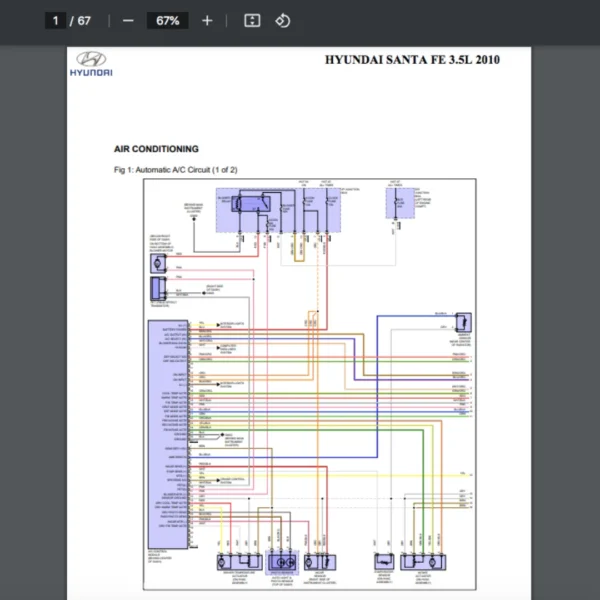Click the rotate document icon
The image size is (600, 600).
282,20
